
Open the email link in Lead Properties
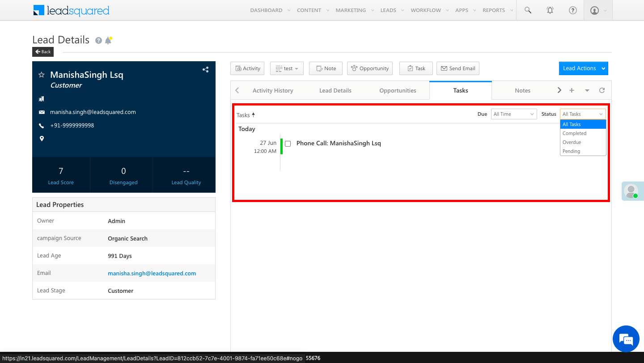(152, 273)
